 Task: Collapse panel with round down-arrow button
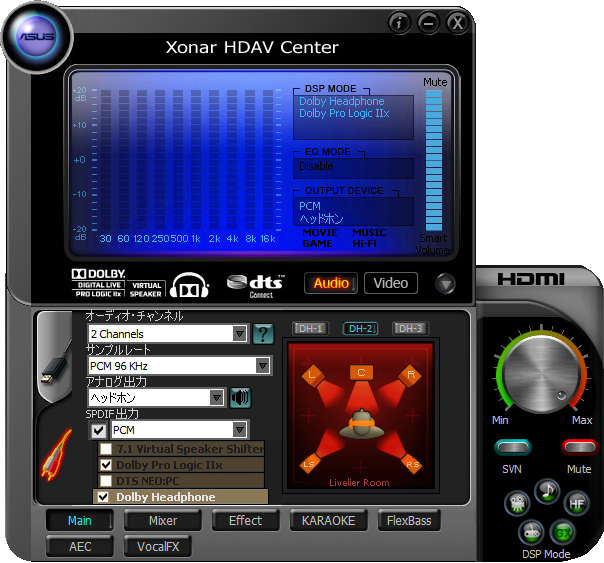coord(445,283)
